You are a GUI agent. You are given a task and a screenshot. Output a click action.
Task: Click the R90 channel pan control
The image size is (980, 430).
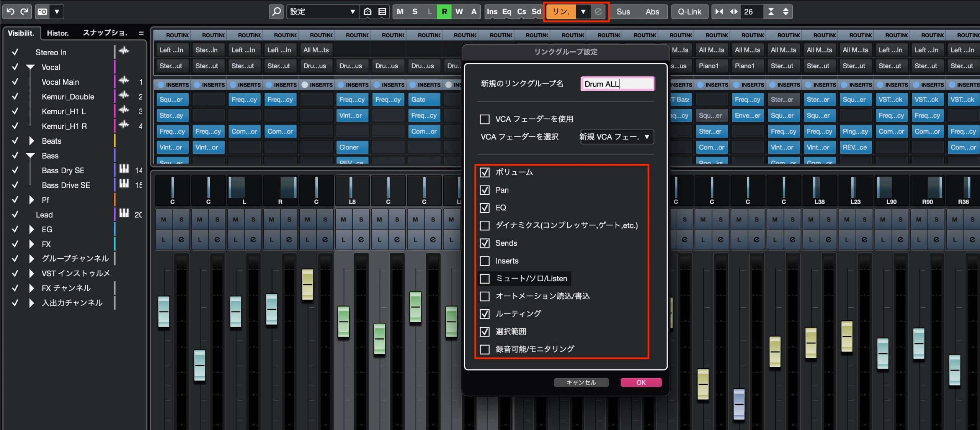pos(928,190)
